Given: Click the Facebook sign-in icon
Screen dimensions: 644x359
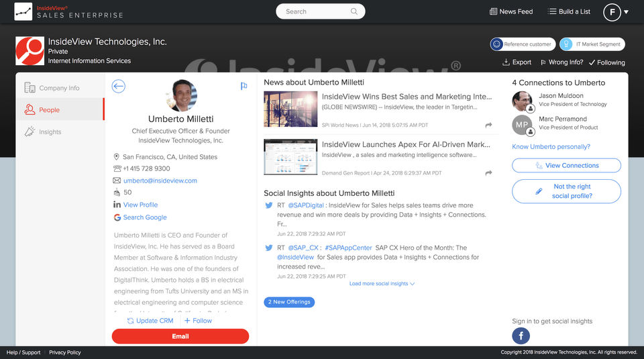Looking at the screenshot, I should [x=521, y=336].
